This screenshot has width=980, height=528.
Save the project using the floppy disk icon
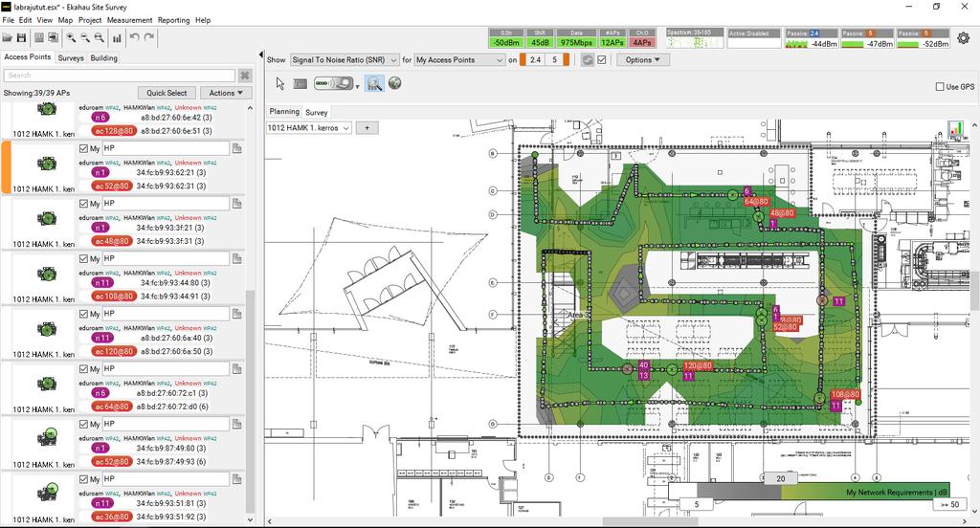click(x=21, y=38)
